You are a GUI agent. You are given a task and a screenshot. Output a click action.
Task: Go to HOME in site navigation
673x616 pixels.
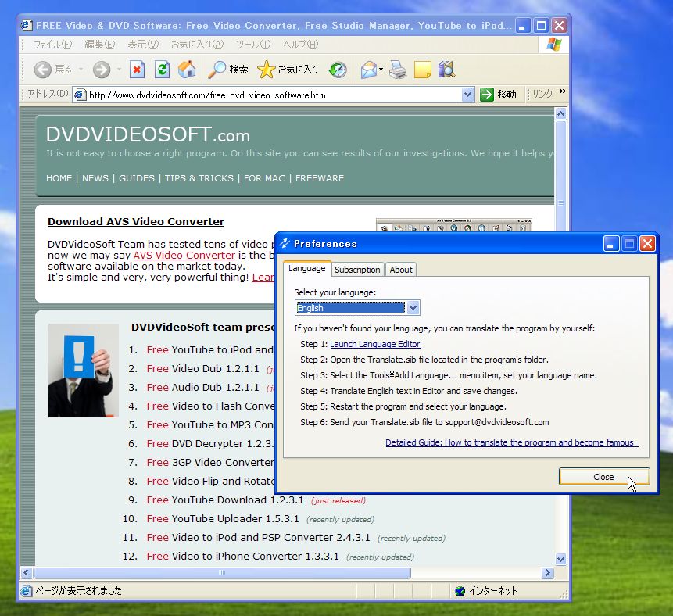[x=59, y=178]
